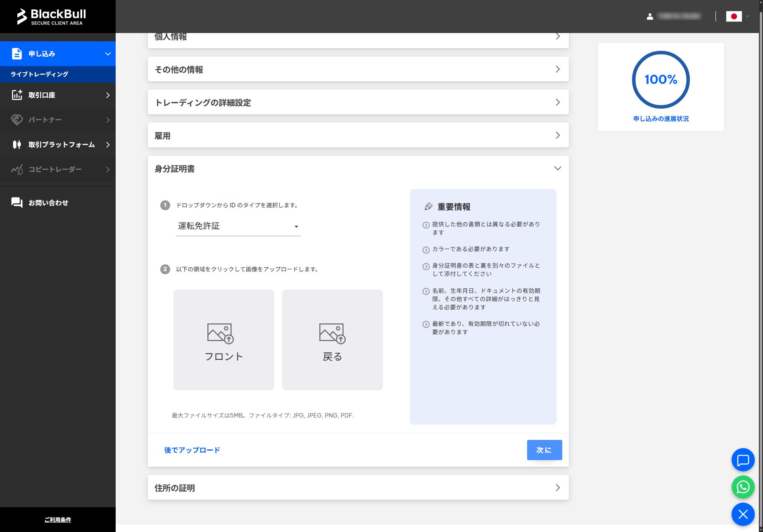Viewport: 763px width, 532px height.
Task: Open the 申し込み section icon in sidebar
Action: 16,53
